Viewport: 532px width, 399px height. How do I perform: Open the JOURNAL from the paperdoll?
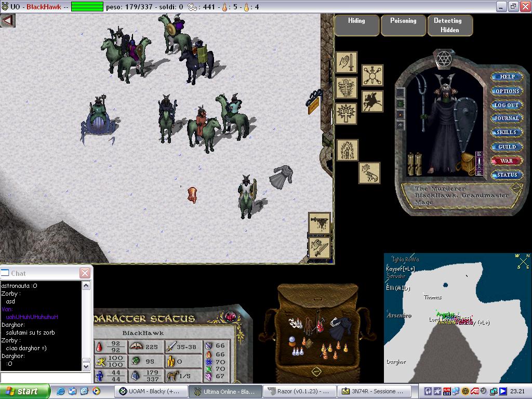tap(507, 118)
